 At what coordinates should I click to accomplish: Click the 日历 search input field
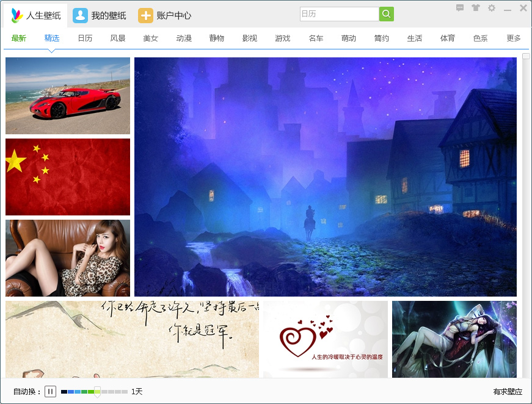tap(339, 14)
